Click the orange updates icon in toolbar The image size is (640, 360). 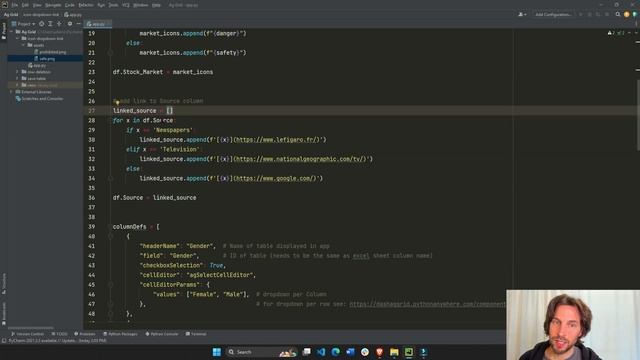coord(627,15)
